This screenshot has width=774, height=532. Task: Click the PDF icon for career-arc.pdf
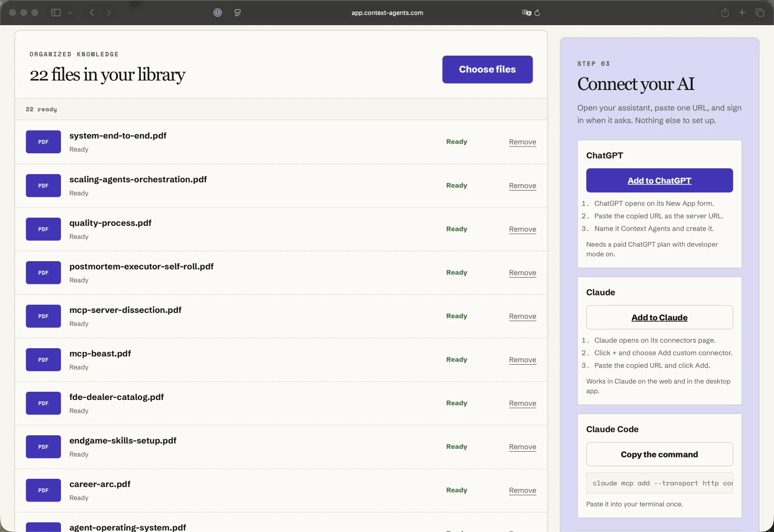[x=44, y=490]
